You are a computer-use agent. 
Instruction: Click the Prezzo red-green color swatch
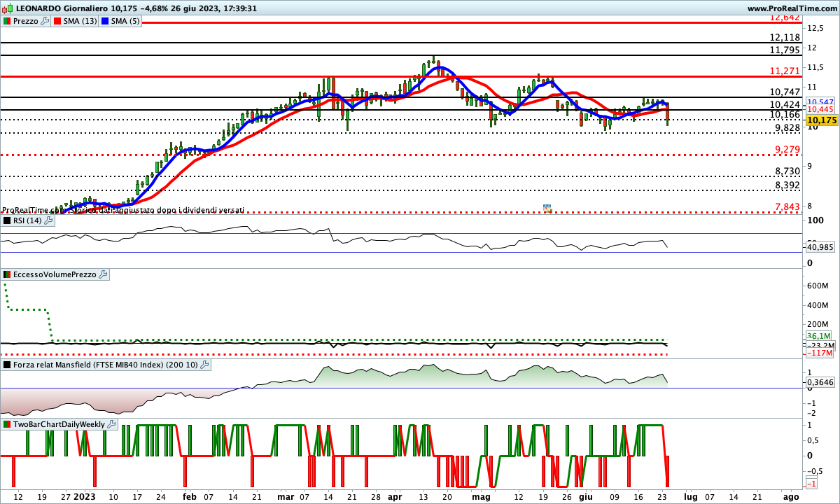[x=7, y=22]
